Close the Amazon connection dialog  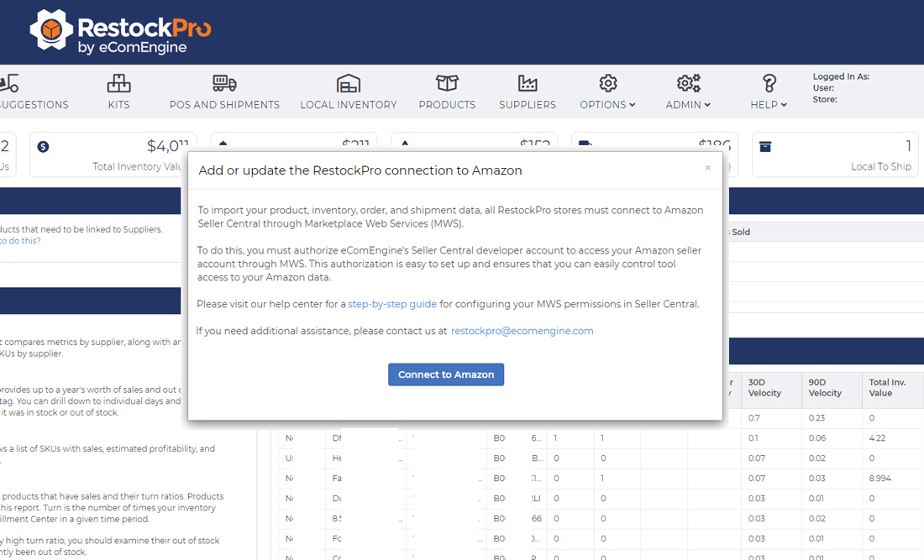pos(707,168)
